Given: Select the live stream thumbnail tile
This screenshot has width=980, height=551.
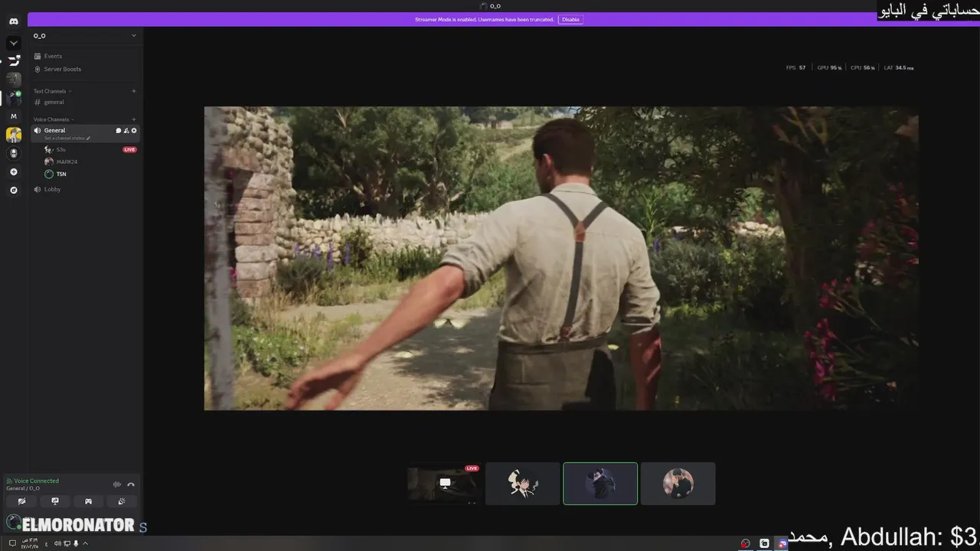Looking at the screenshot, I should tap(445, 484).
